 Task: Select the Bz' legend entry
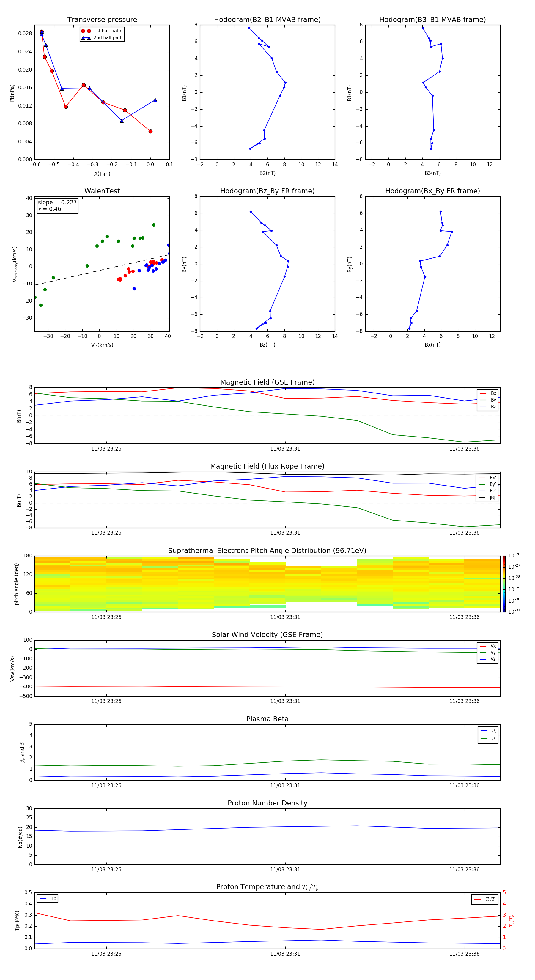487,491
